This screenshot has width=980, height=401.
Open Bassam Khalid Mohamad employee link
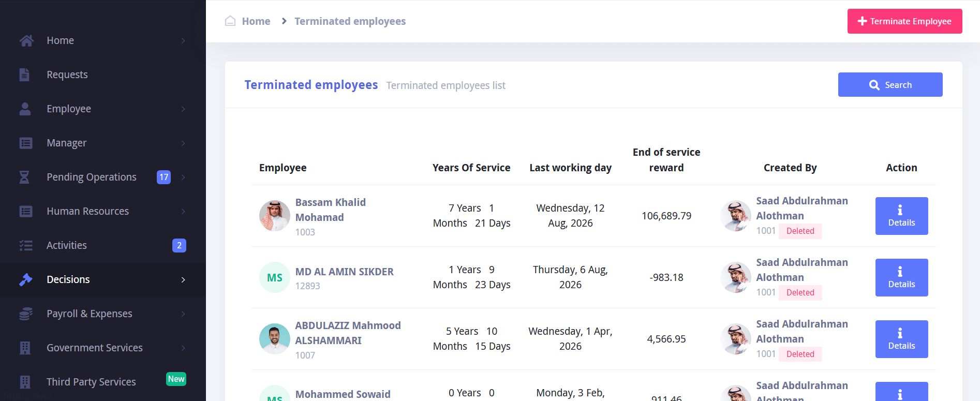click(x=331, y=210)
